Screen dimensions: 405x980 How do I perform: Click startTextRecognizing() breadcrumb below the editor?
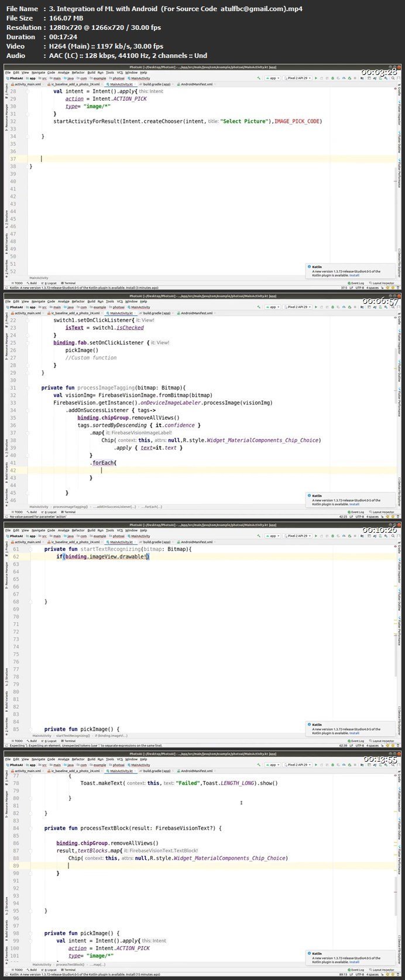click(73, 735)
